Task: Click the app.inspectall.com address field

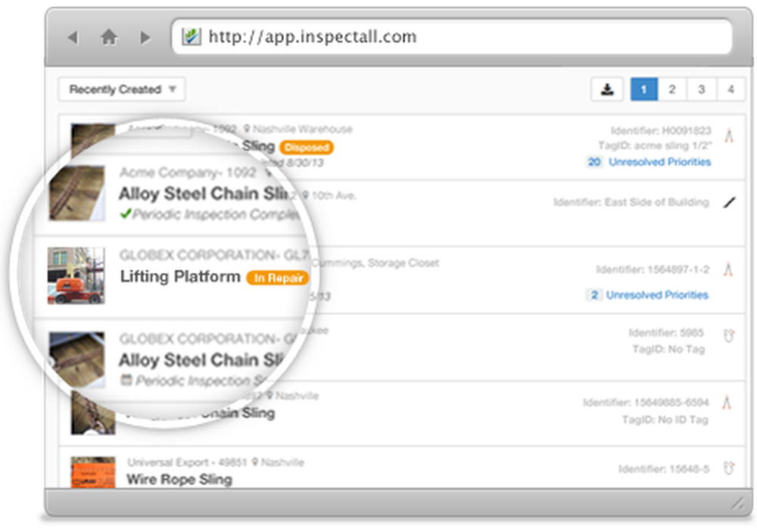Action: tap(454, 36)
